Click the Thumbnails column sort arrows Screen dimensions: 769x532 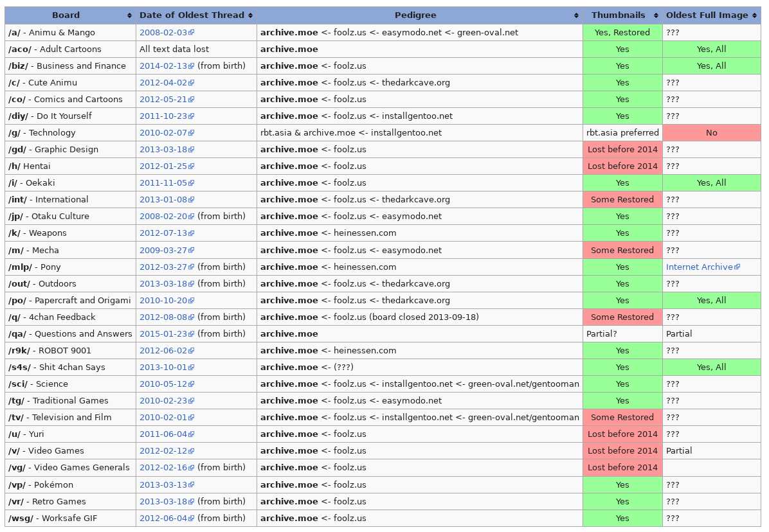656,15
